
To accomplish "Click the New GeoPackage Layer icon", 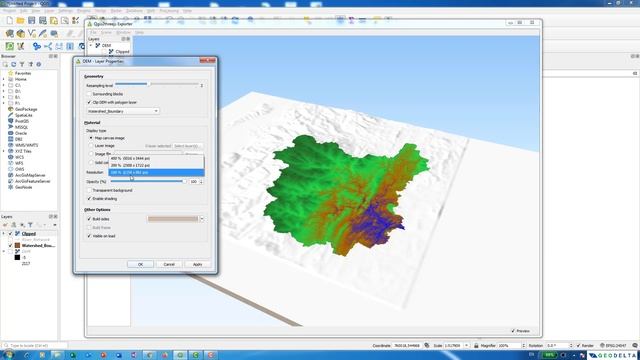I will pyautogui.click(x=20, y=33).
